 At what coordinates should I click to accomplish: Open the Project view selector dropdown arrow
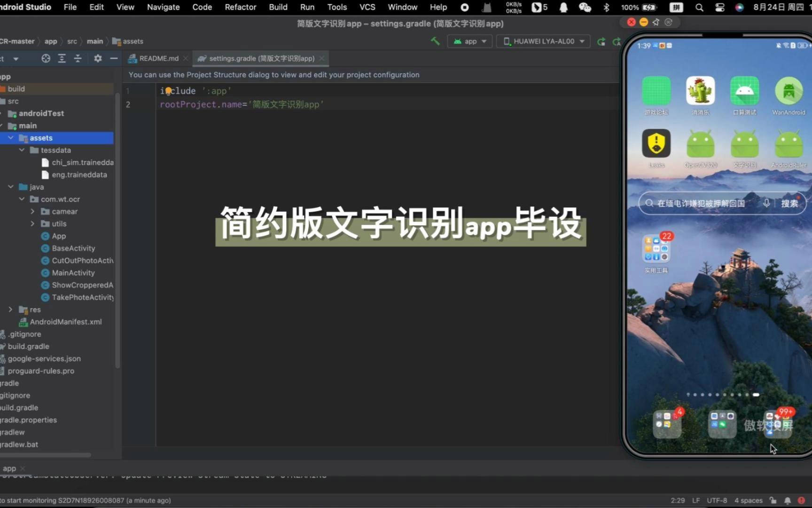point(16,59)
